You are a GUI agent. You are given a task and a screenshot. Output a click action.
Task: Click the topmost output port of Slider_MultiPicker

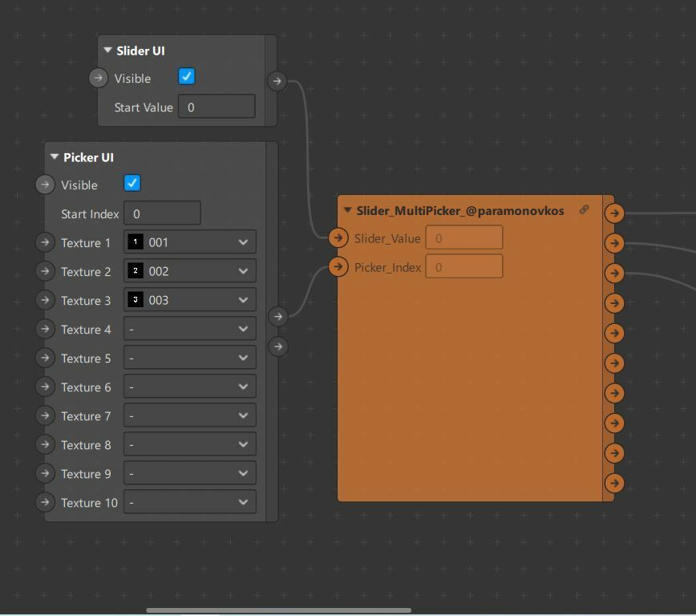(613, 213)
